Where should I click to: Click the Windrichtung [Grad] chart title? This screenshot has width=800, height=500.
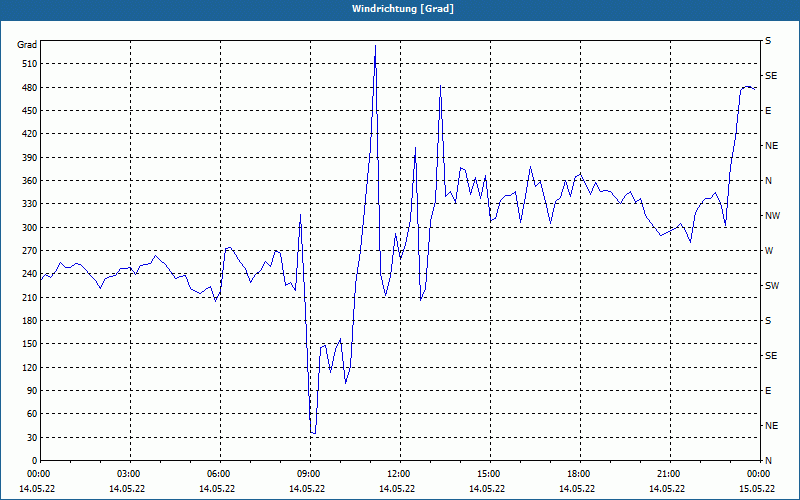coord(403,9)
